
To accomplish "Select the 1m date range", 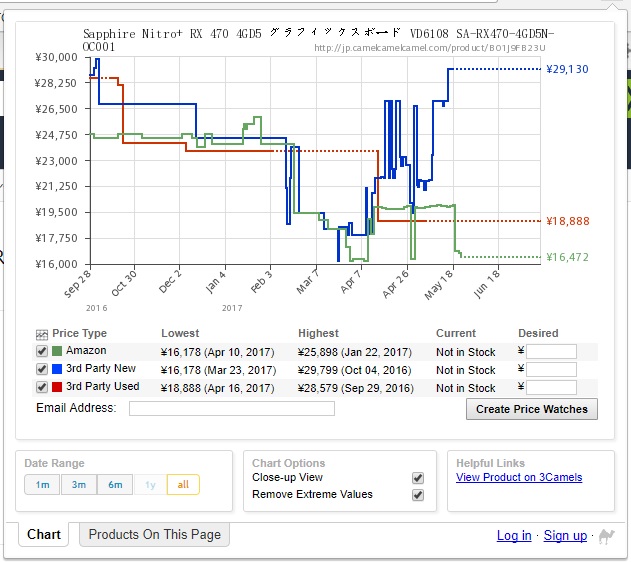I will click(42, 485).
